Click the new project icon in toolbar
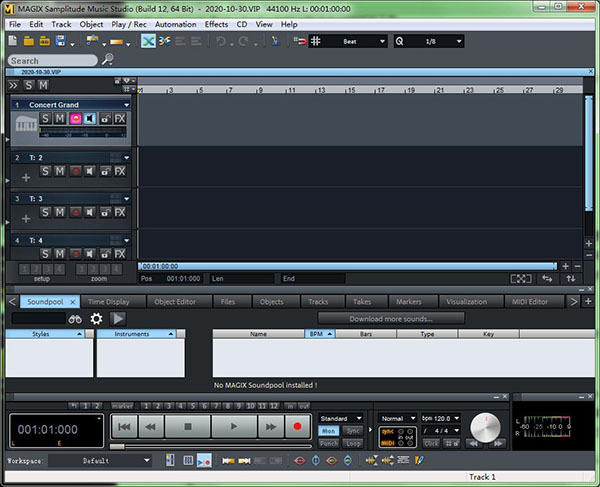600x487 pixels. pyautogui.click(x=12, y=41)
